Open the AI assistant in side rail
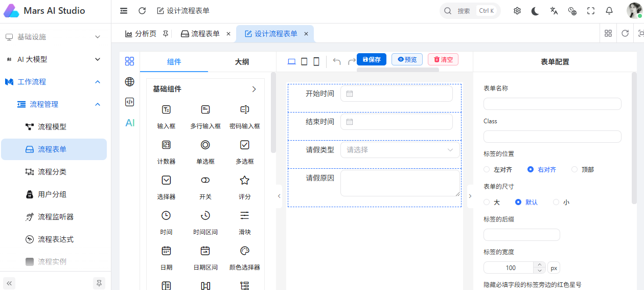The width and height of the screenshot is (644, 290). click(130, 123)
